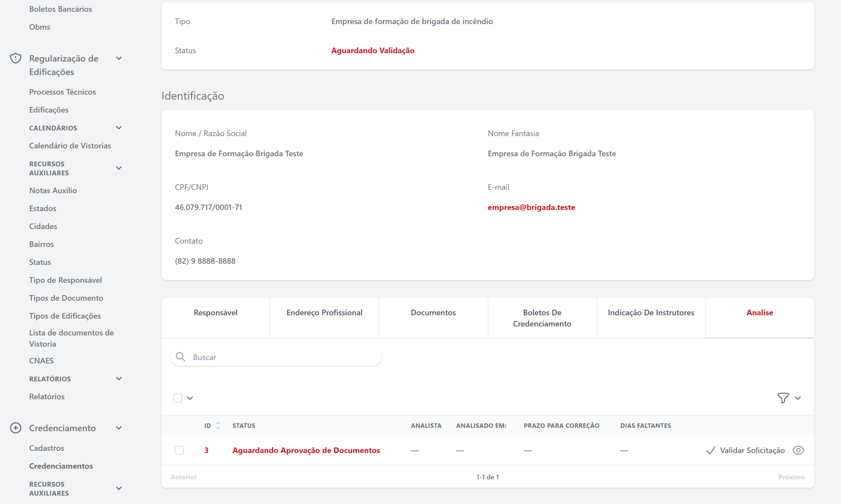Collapse the CALENDÁRIOS sidebar section
841x504 pixels.
(119, 128)
